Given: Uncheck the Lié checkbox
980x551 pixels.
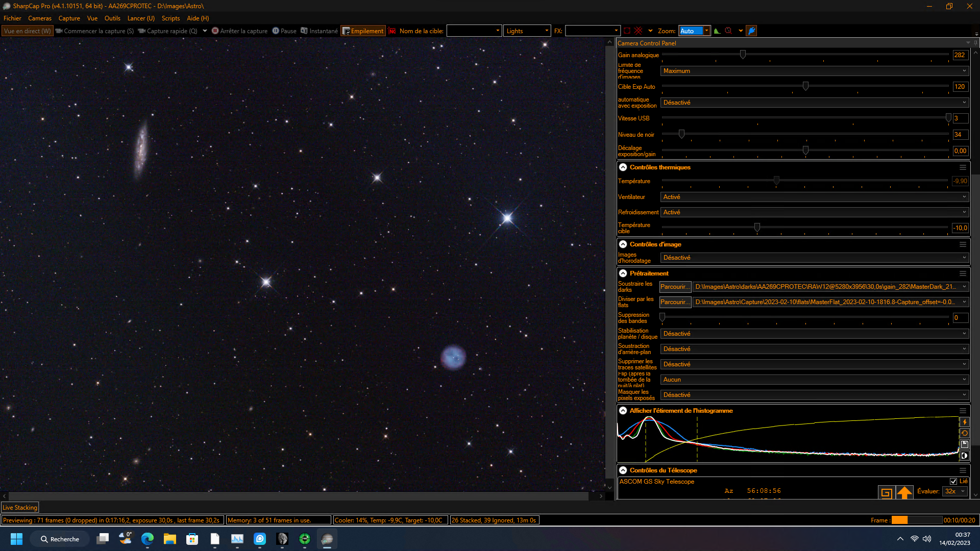Looking at the screenshot, I should point(953,481).
